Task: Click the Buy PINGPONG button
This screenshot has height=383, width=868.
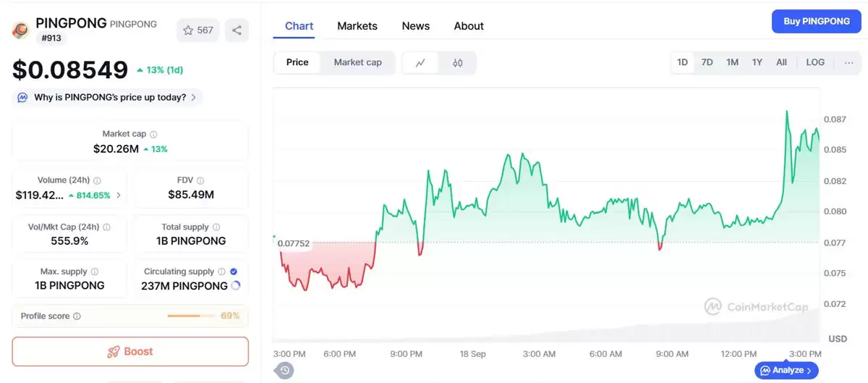Action: pos(817,22)
